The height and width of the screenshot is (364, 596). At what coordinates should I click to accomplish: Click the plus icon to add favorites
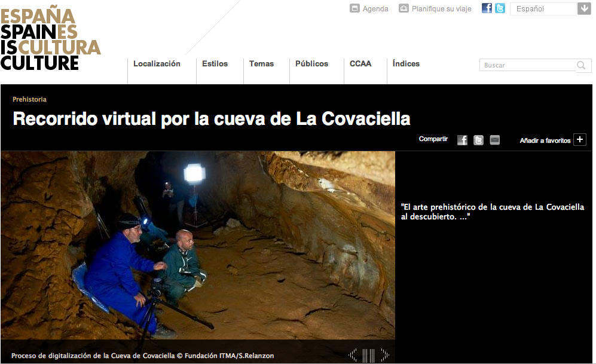point(579,140)
